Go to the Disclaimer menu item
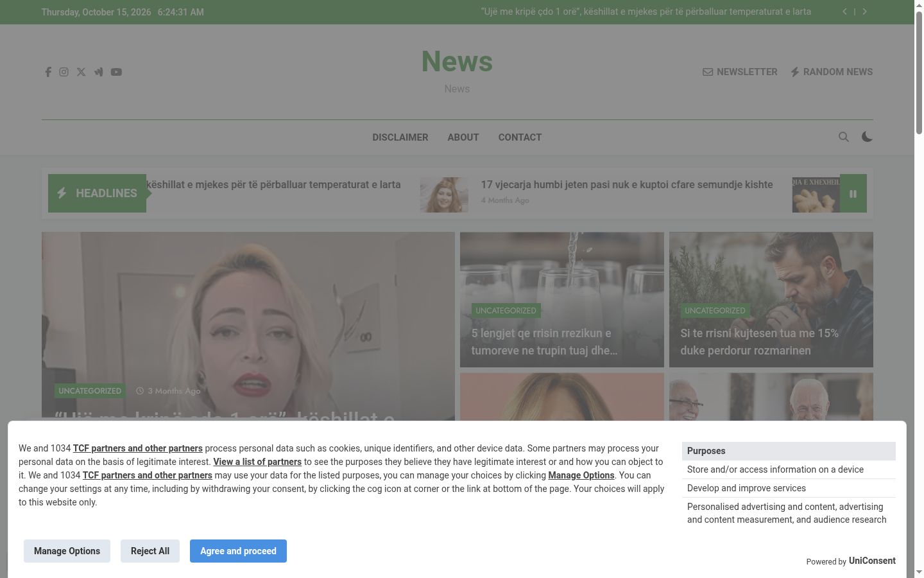The width and height of the screenshot is (924, 578). pos(400,137)
